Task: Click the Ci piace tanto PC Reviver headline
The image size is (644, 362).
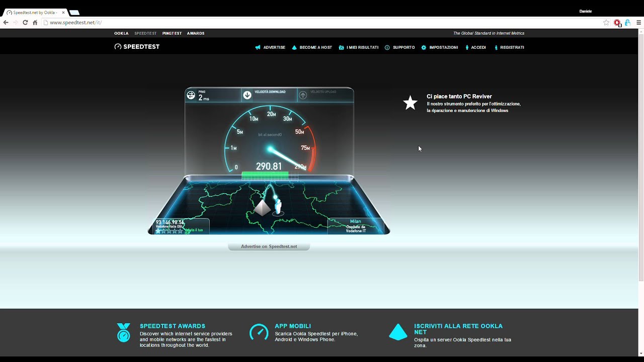Action: 459,96
